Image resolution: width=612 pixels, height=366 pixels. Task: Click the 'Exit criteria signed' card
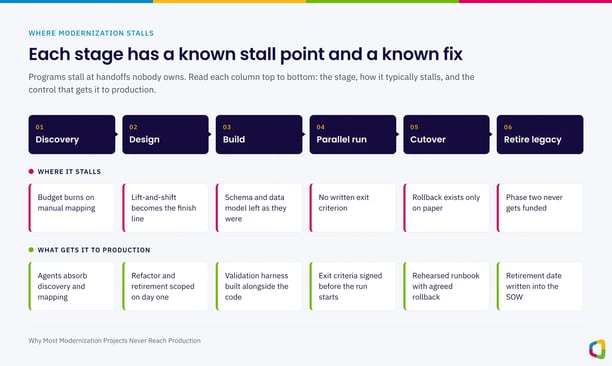[x=353, y=286]
